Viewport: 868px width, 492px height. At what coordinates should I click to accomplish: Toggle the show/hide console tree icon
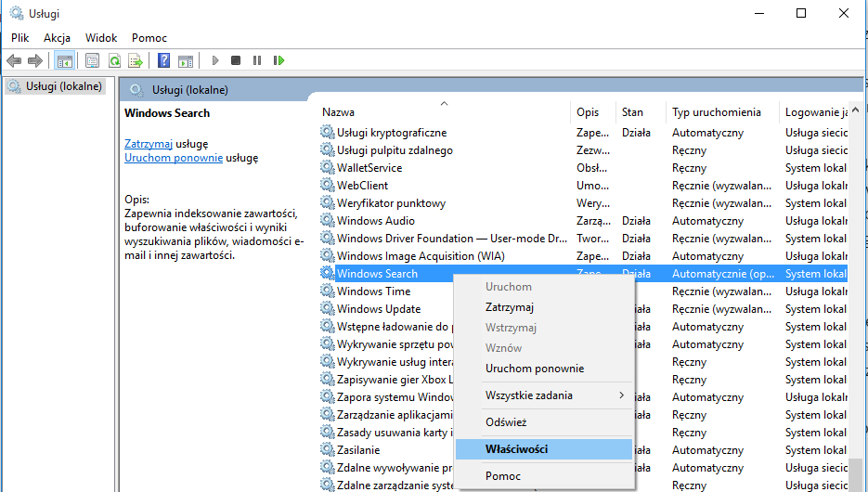point(65,60)
